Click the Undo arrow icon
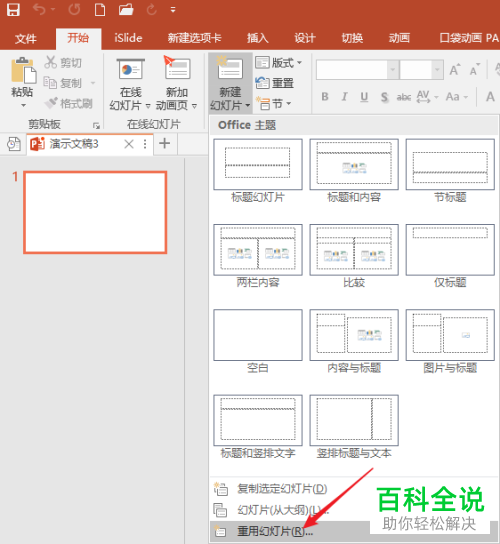This screenshot has width=500, height=544. click(x=39, y=9)
